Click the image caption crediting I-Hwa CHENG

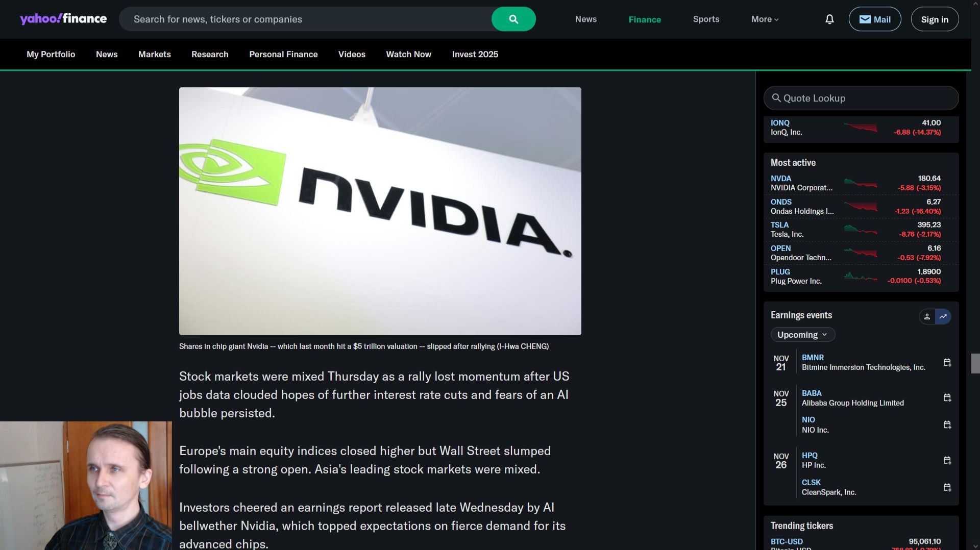click(x=364, y=346)
